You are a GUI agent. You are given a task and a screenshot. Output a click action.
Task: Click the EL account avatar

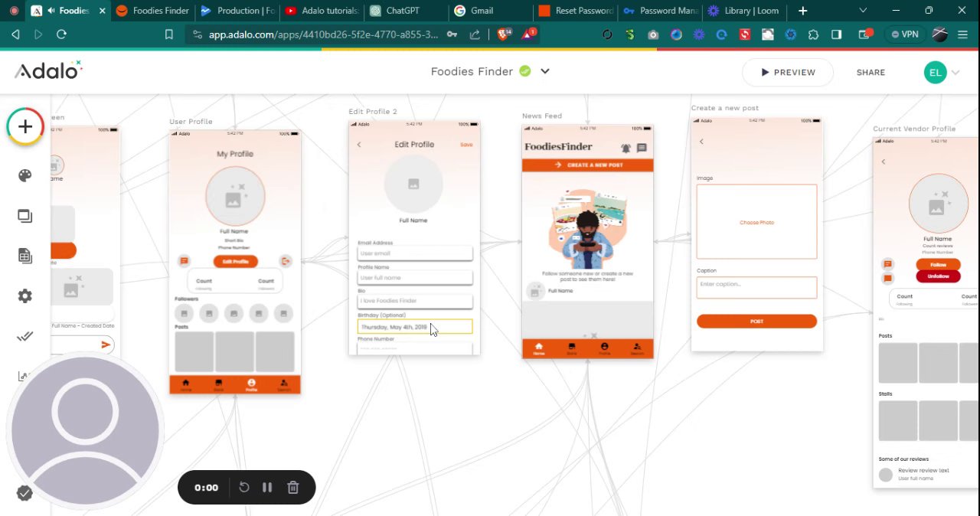pyautogui.click(x=935, y=73)
